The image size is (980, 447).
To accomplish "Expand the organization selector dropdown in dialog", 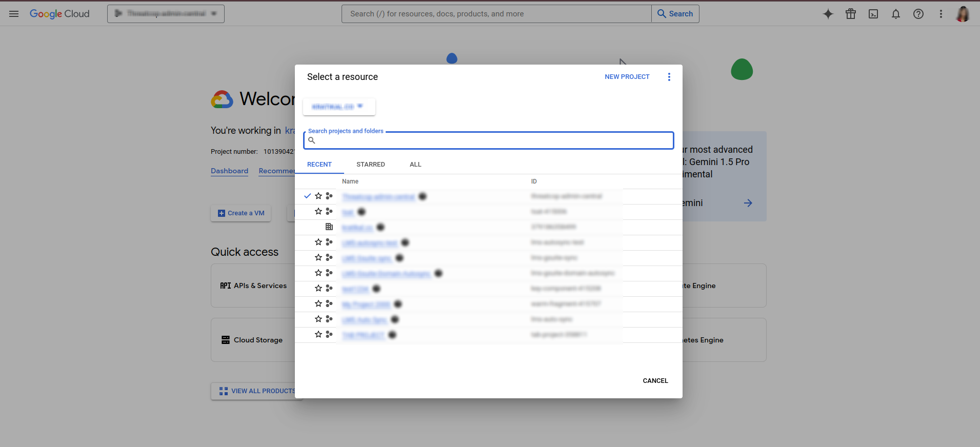I will 339,107.
